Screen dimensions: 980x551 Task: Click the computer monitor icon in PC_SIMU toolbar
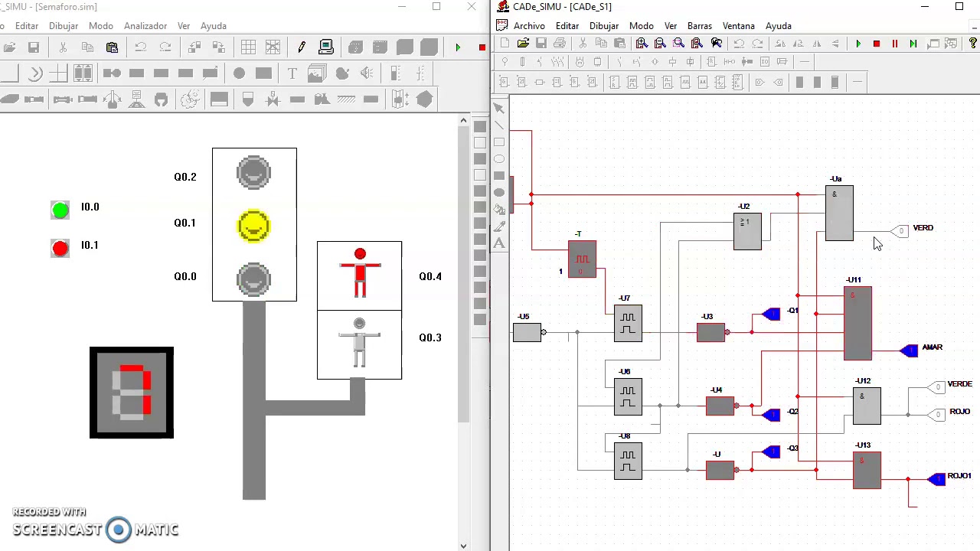pos(326,47)
